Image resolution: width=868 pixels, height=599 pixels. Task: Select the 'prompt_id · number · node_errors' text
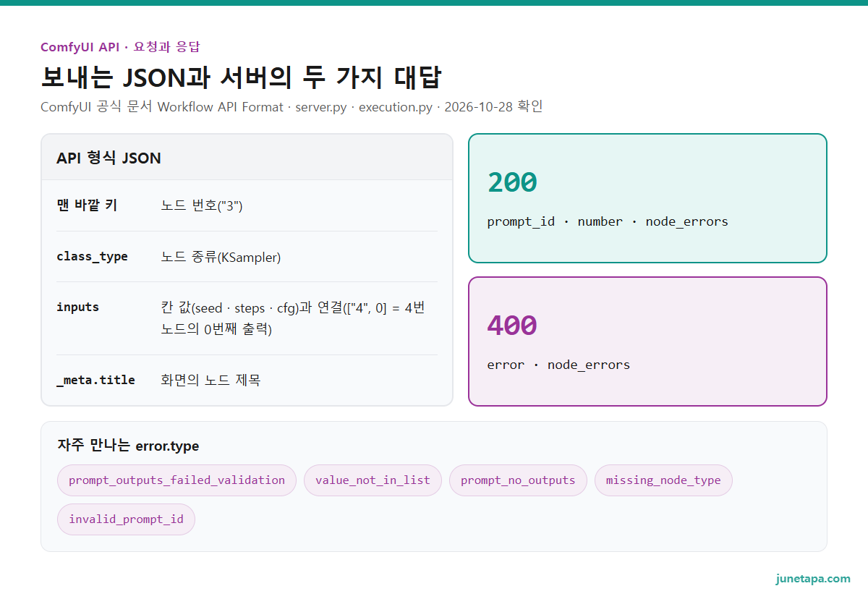(x=608, y=221)
